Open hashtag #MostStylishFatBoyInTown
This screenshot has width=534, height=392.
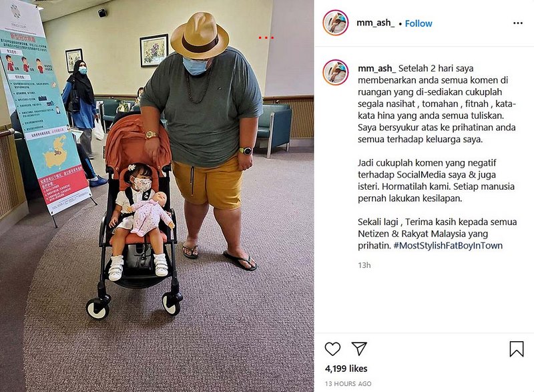[448, 246]
